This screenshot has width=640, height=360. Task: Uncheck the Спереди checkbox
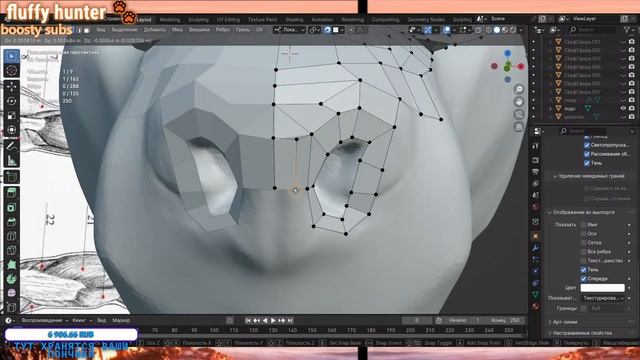coord(583,278)
